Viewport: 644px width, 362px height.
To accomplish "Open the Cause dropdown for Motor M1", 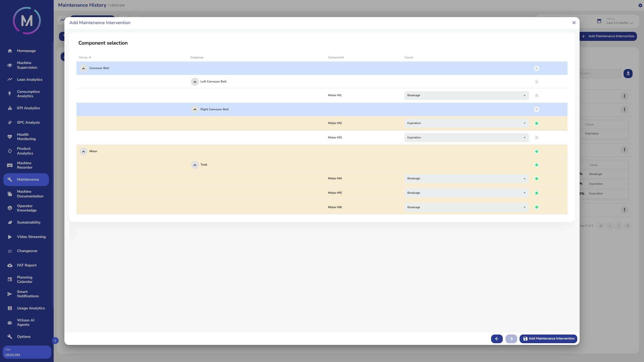I will (x=466, y=96).
